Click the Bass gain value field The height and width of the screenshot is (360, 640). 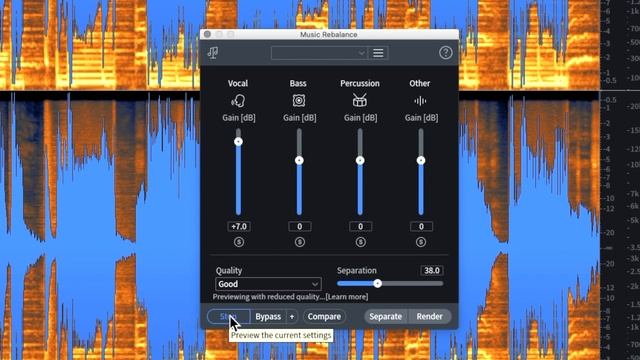coord(300,227)
